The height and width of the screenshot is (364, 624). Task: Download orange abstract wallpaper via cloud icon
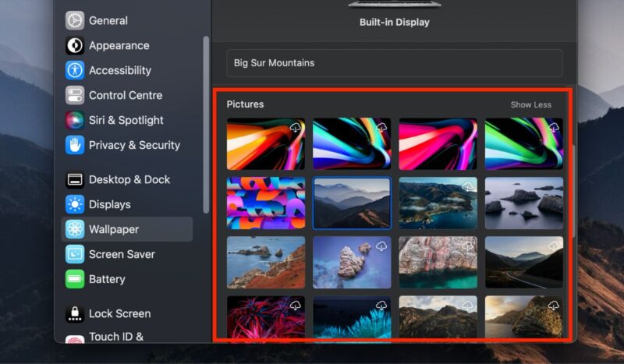click(x=296, y=127)
